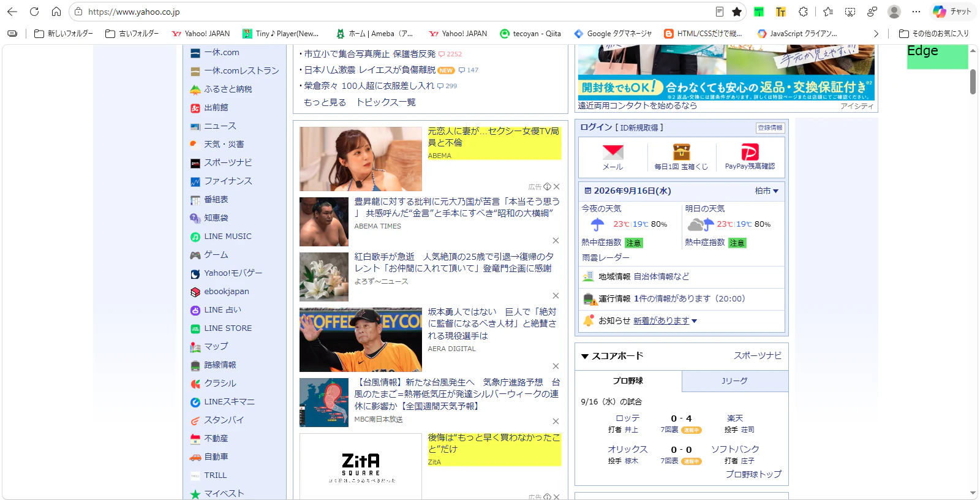The image size is (980, 500).
Task: Open the user profile avatar icon
Action: 894,12
